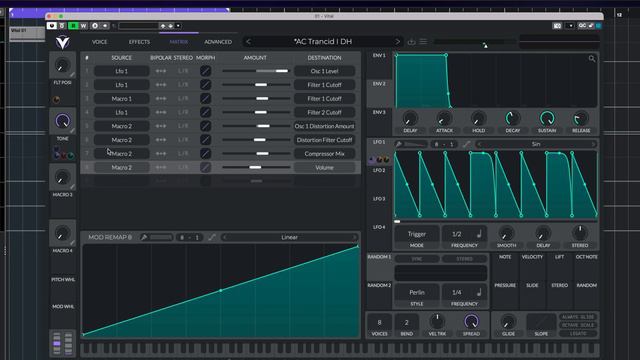Screen dimensions: 640x360
Task: Switch to the EFFECTS tab
Action: tap(139, 42)
